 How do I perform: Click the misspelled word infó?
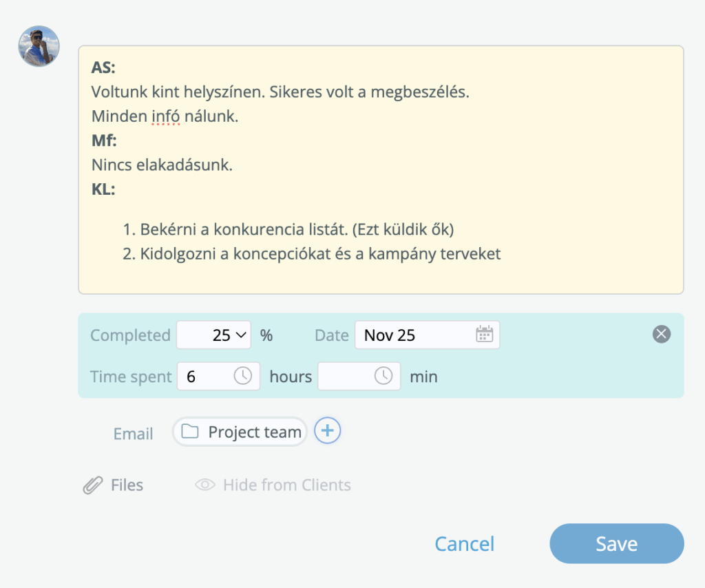pos(165,117)
